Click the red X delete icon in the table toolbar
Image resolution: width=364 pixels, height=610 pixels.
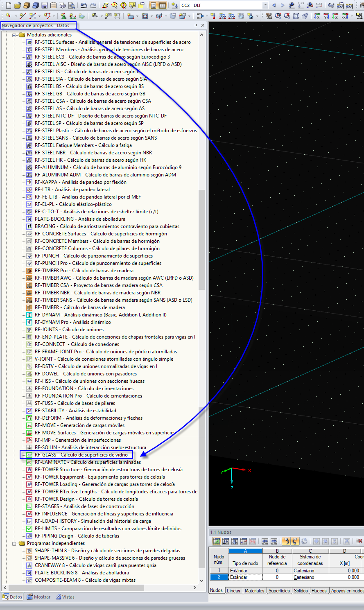tap(359, 541)
